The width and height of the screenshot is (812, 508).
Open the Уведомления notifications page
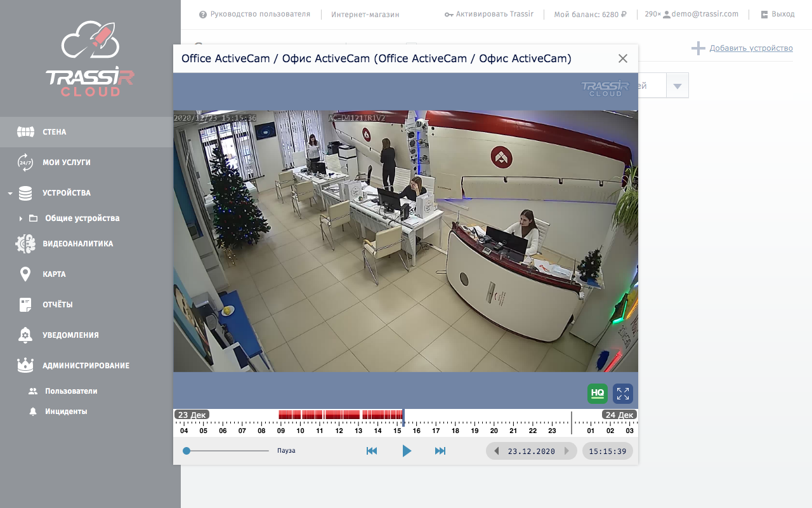click(70, 335)
